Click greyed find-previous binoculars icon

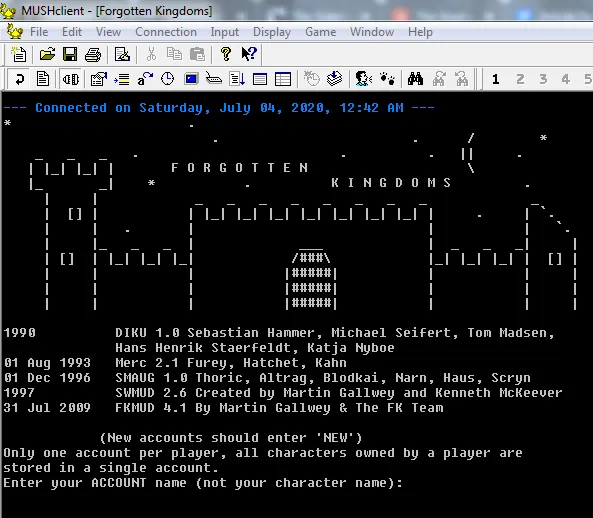[x=462, y=79]
